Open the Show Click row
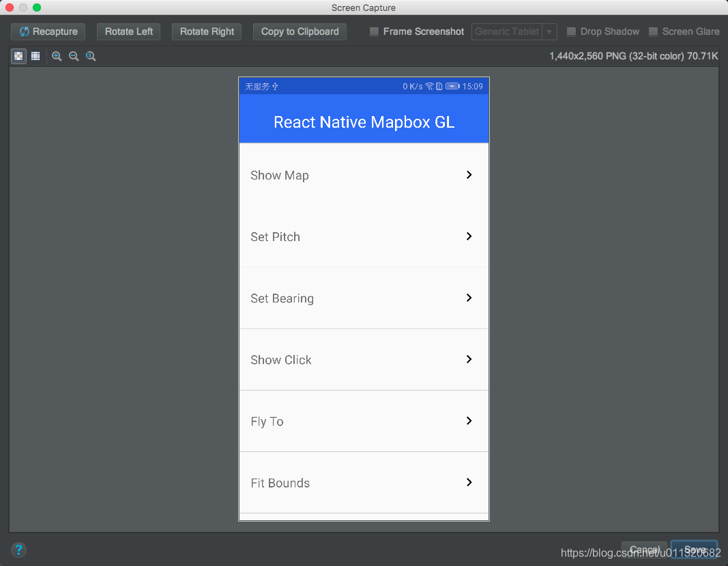The height and width of the screenshot is (566, 728). point(364,360)
